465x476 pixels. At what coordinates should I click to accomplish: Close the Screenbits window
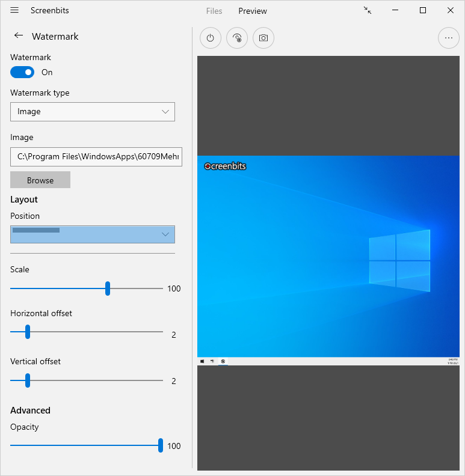pos(451,10)
